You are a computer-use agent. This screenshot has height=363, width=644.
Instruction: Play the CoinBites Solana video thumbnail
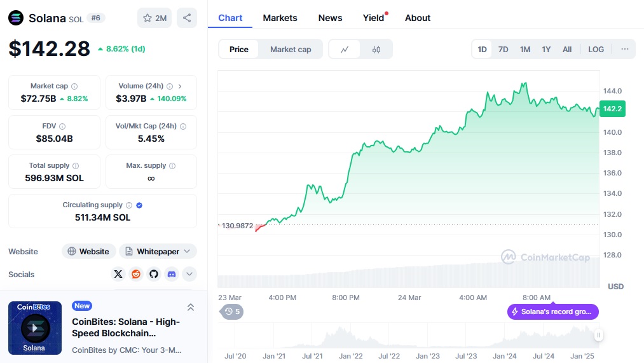click(35, 328)
